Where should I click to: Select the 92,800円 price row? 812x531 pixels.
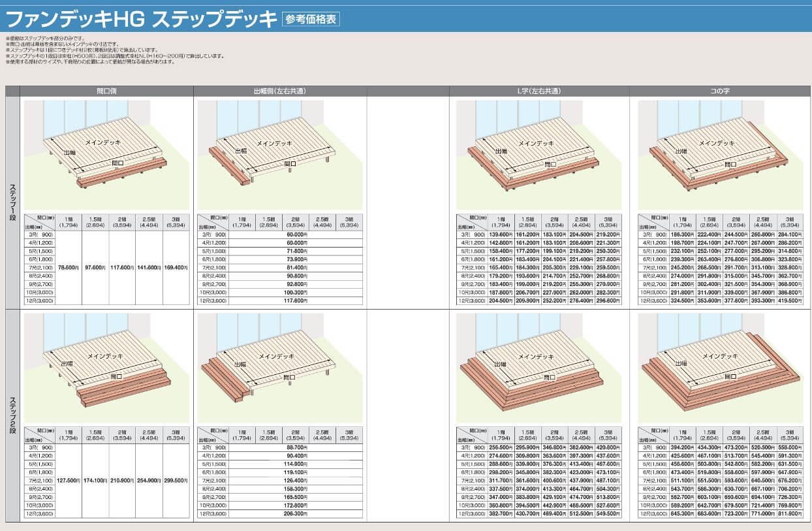[296, 283]
